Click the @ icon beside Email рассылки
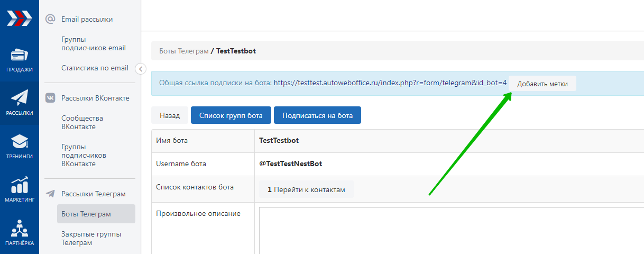The image size is (644, 254). [x=50, y=19]
